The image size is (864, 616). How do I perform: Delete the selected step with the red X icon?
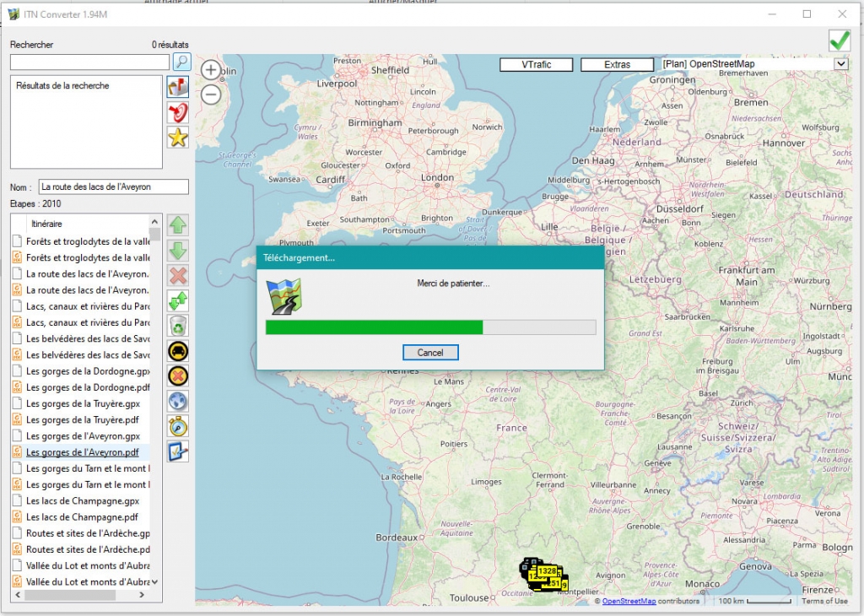178,275
